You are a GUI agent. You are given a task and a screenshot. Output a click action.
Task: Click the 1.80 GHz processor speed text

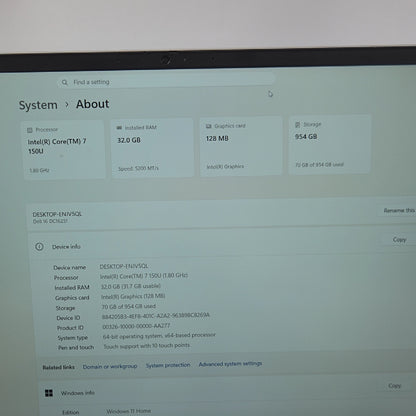pyautogui.click(x=39, y=170)
